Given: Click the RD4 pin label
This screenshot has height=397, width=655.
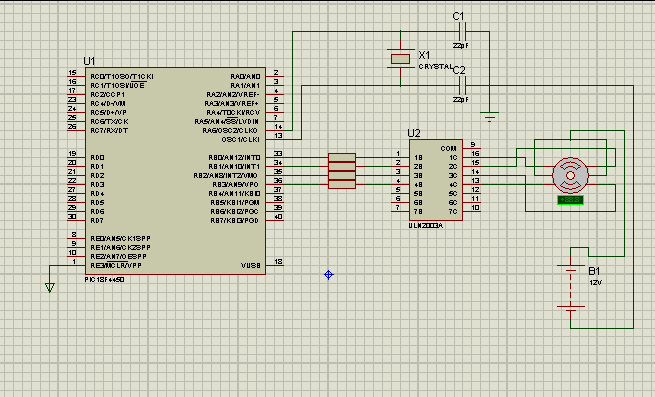Looking at the screenshot, I should pyautogui.click(x=97, y=193).
